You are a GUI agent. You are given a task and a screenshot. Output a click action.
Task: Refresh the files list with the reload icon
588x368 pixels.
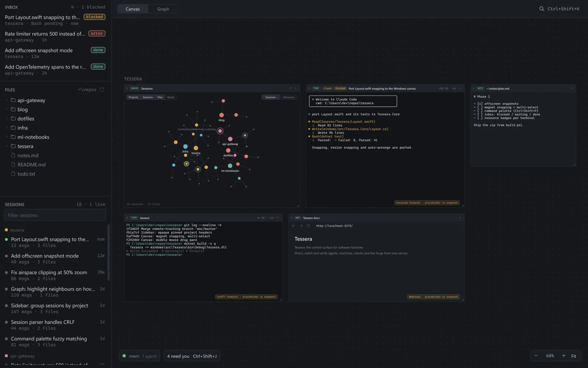coord(102,90)
